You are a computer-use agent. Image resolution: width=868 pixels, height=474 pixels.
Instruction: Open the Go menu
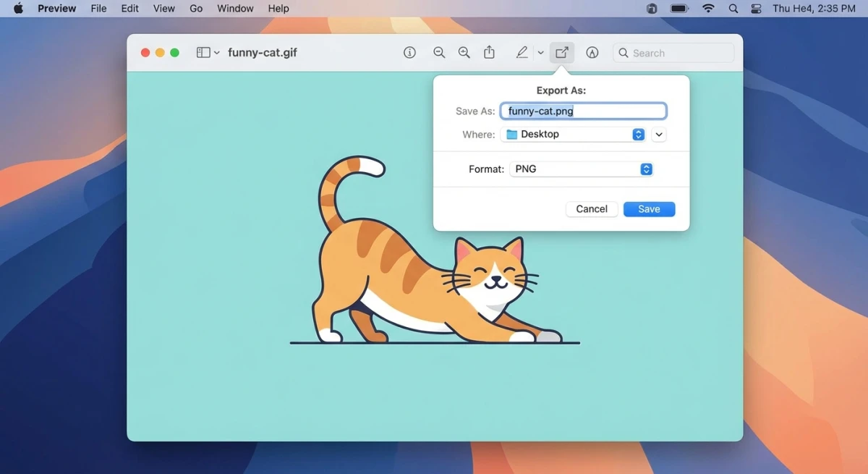196,9
